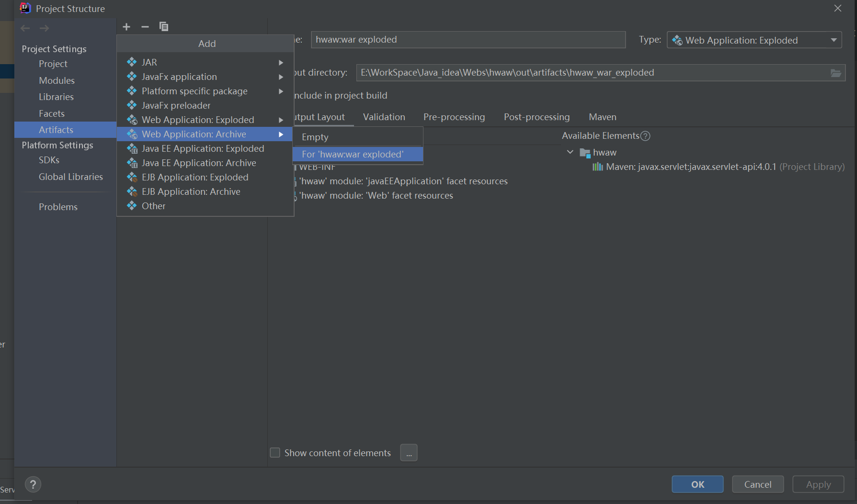857x504 pixels.
Task: Click the folder browse icon for output directory
Action: (835, 73)
